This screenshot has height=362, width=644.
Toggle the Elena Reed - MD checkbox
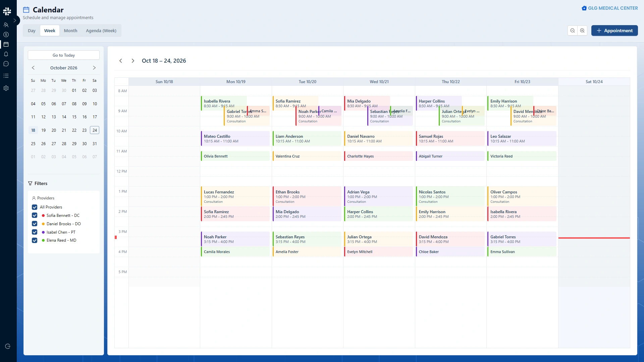[x=35, y=240]
